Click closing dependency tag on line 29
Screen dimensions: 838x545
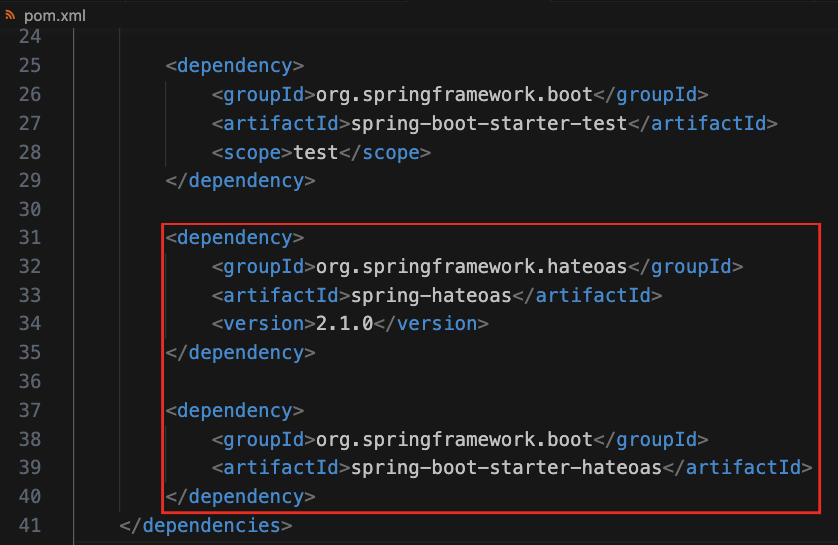240,181
